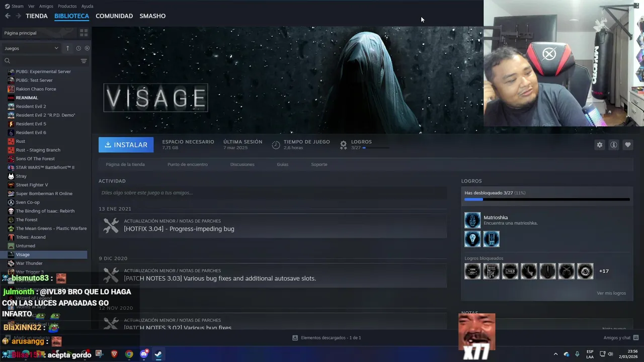Image resolution: width=644 pixels, height=362 pixels.
Task: Switch to the TIENDA tab
Action: pos(37,16)
